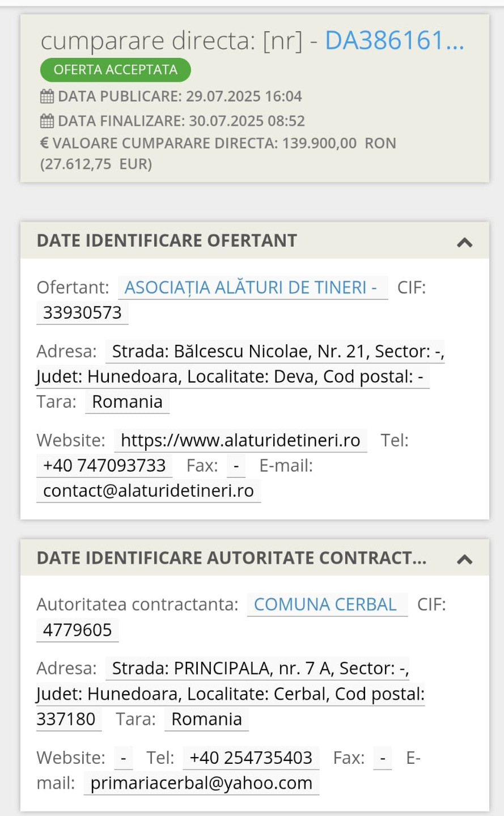The width and height of the screenshot is (504, 816).
Task: Click the primariacerbal@yahoo.com email field
Action: coord(201,783)
